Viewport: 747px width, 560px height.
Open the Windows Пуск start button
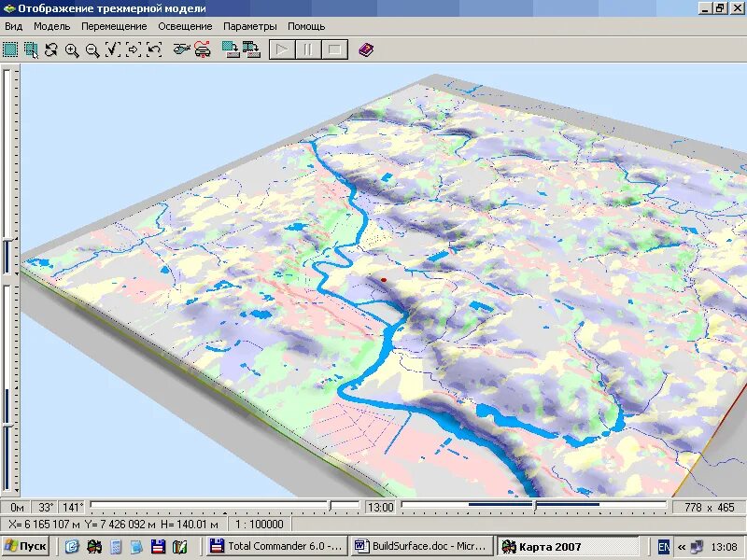(x=25, y=546)
